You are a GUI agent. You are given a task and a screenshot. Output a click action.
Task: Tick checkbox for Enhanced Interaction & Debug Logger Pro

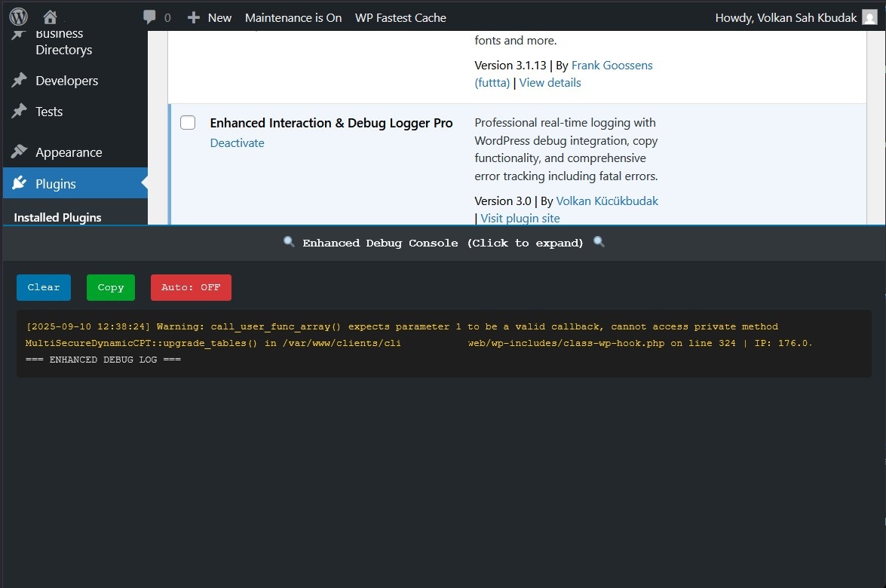(x=188, y=123)
